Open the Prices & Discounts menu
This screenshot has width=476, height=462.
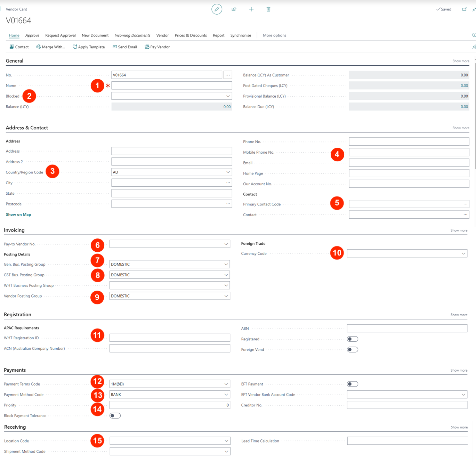pos(191,35)
